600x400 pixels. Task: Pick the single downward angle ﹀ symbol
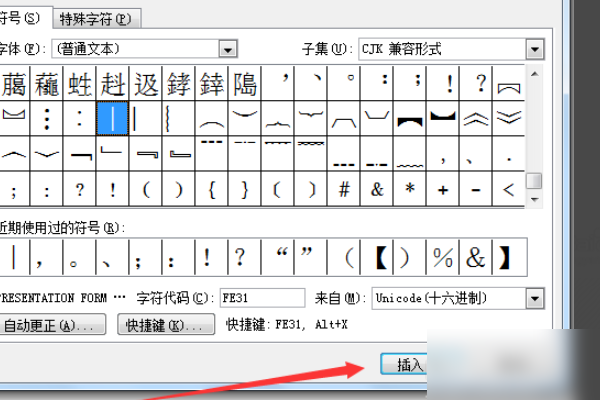pos(47,154)
